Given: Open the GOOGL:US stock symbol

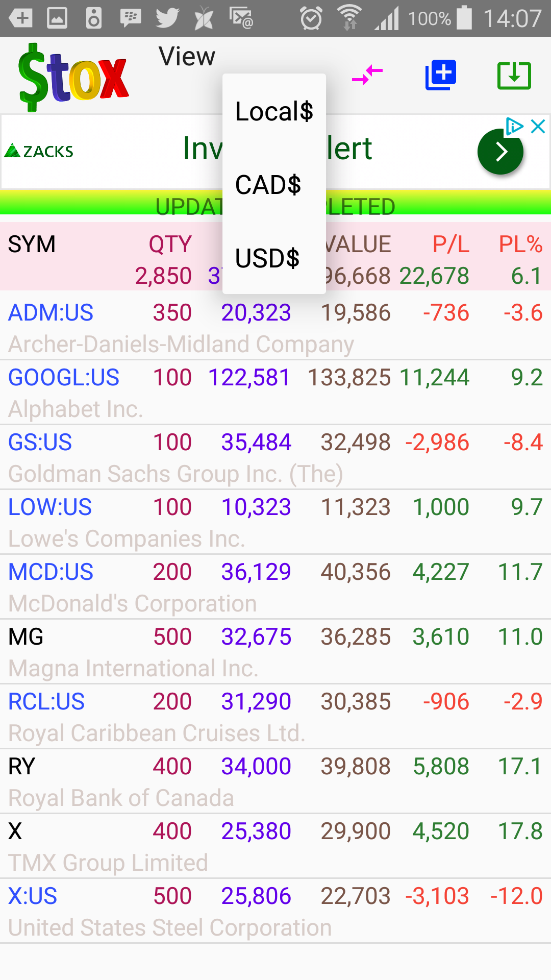Looking at the screenshot, I should point(64,378).
